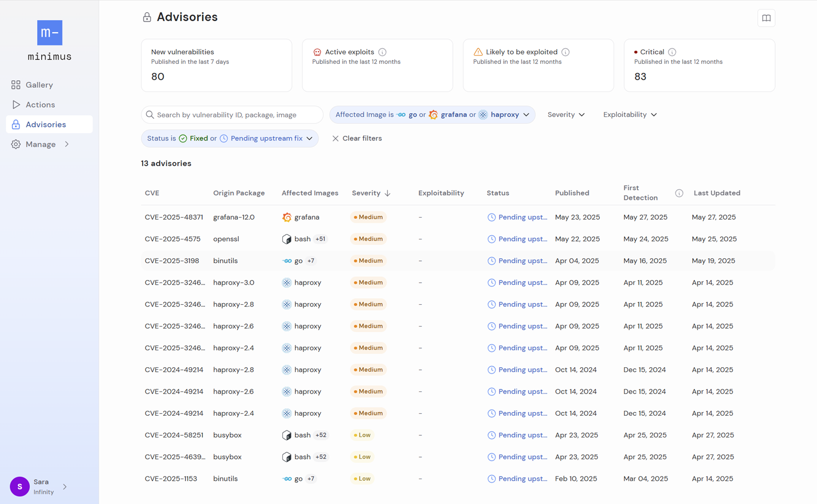
Task: Open the Critical vulnerabilities card
Action: (699, 66)
